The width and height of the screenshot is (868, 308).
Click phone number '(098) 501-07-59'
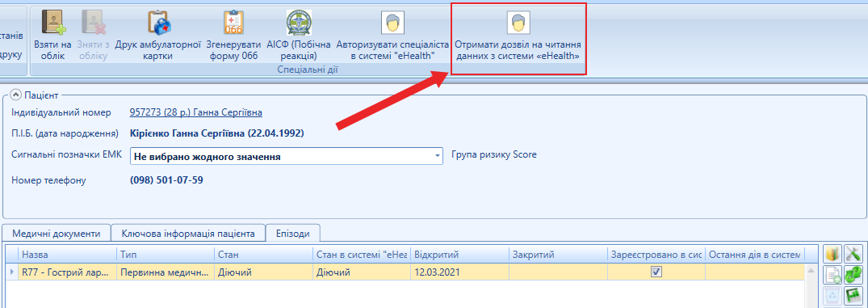[x=166, y=180]
